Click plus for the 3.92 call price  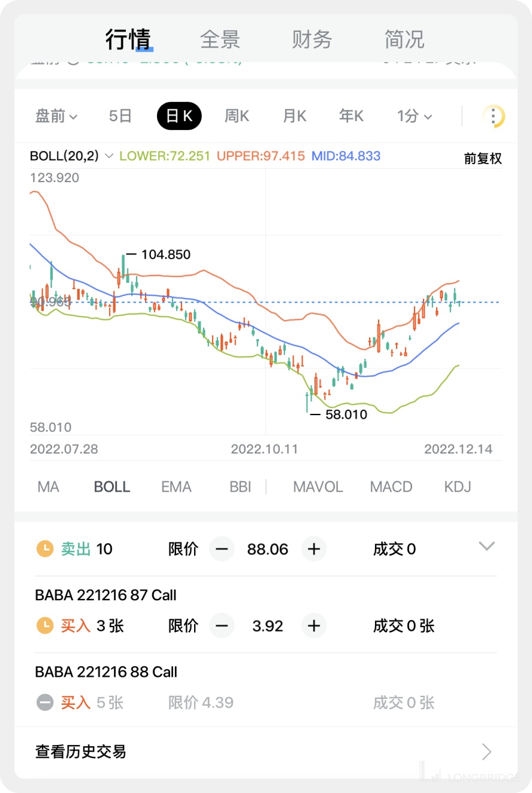coord(314,626)
